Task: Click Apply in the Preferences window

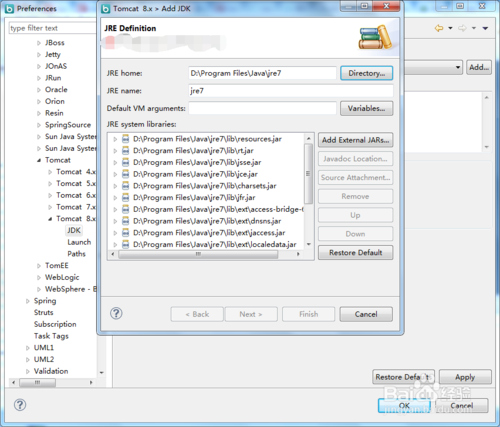Action: point(465,377)
